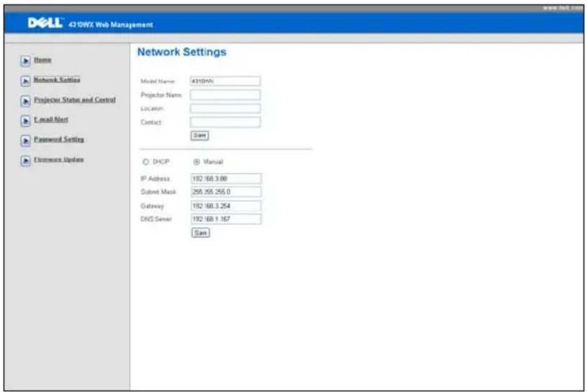Viewport: 587px width, 392px height.
Task: Open Projector Status and Control link
Action: 75,100
